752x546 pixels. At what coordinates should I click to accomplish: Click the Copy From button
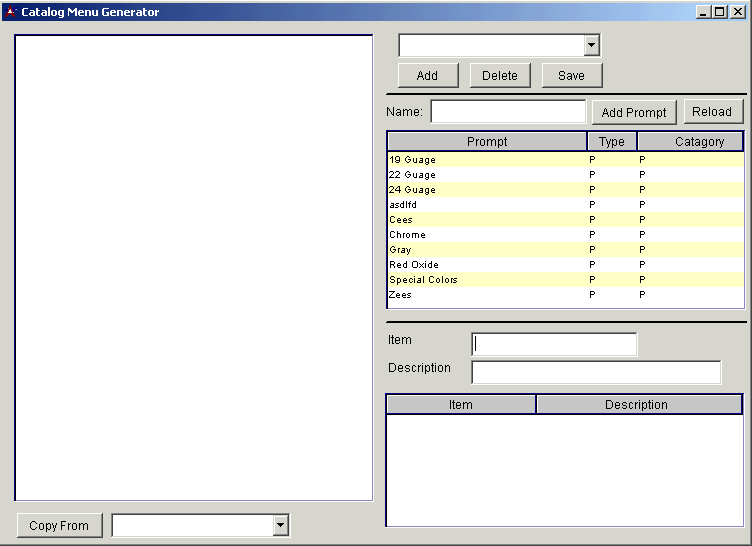[59, 526]
